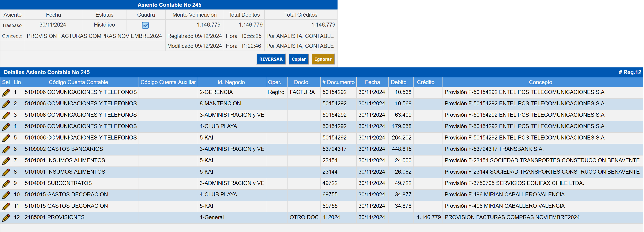Image resolution: width=644 pixels, height=232 pixels.
Task: Click the 1.146.779 credit amount cell
Action: pyautogui.click(x=429, y=217)
